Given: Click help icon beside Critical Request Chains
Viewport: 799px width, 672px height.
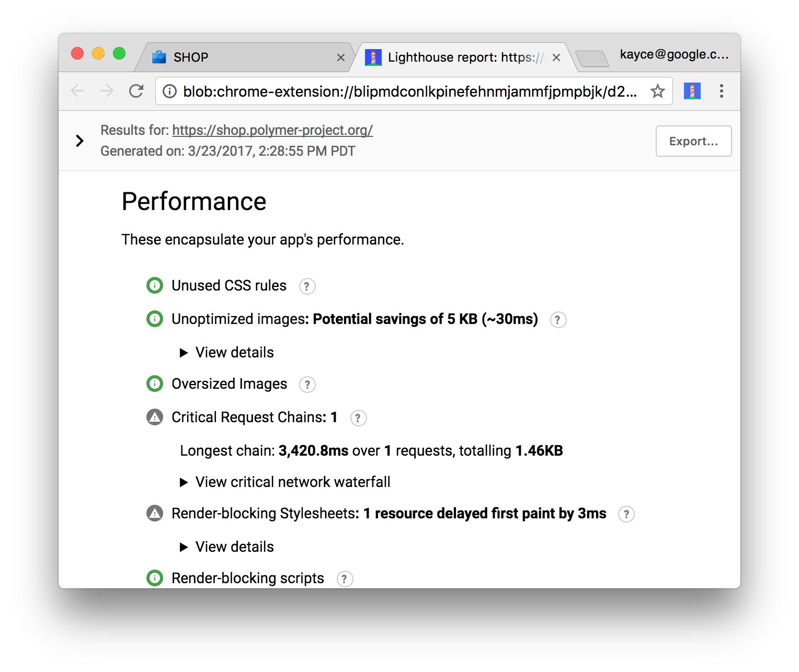Looking at the screenshot, I should (358, 418).
